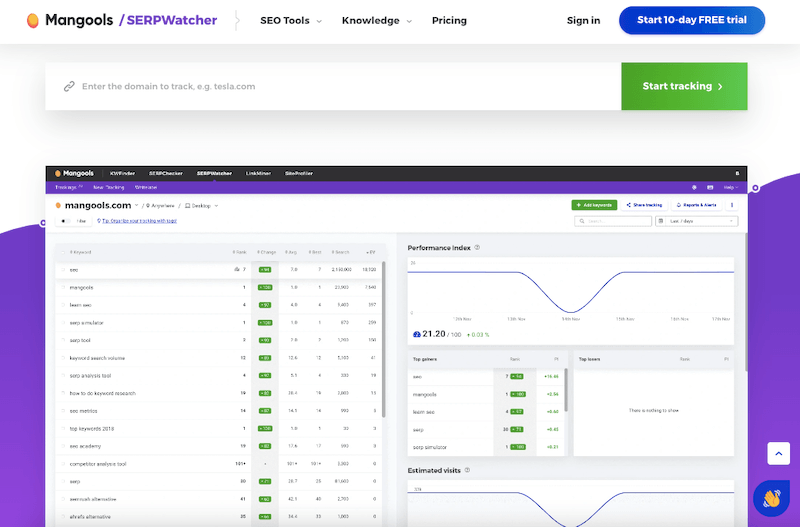Click the top keywords 2018 row

[218, 429]
